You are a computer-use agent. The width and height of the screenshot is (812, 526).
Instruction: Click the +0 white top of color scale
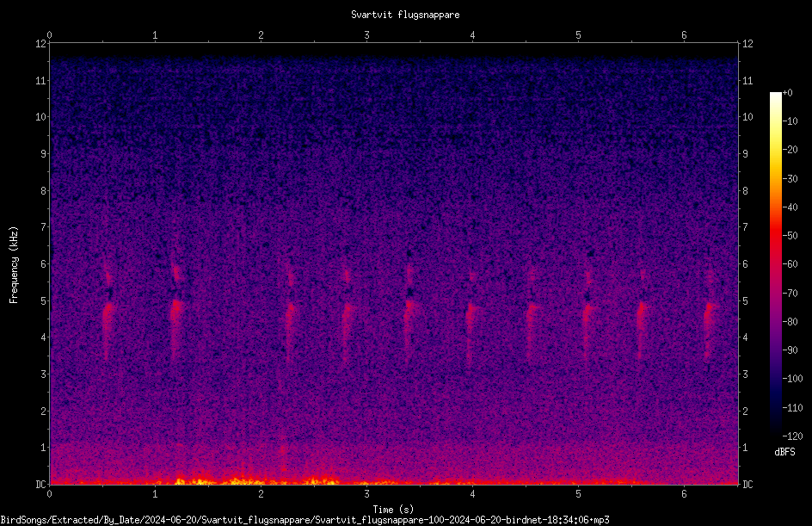point(776,96)
